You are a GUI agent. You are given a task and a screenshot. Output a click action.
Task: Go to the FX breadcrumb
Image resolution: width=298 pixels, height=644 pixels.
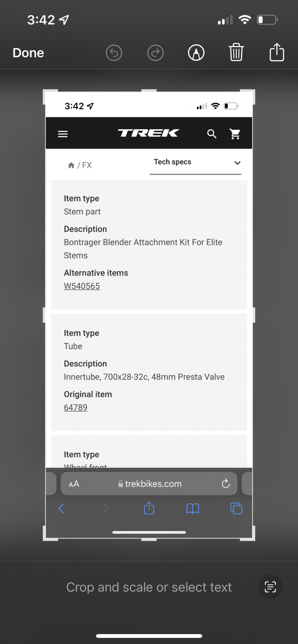pyautogui.click(x=87, y=165)
